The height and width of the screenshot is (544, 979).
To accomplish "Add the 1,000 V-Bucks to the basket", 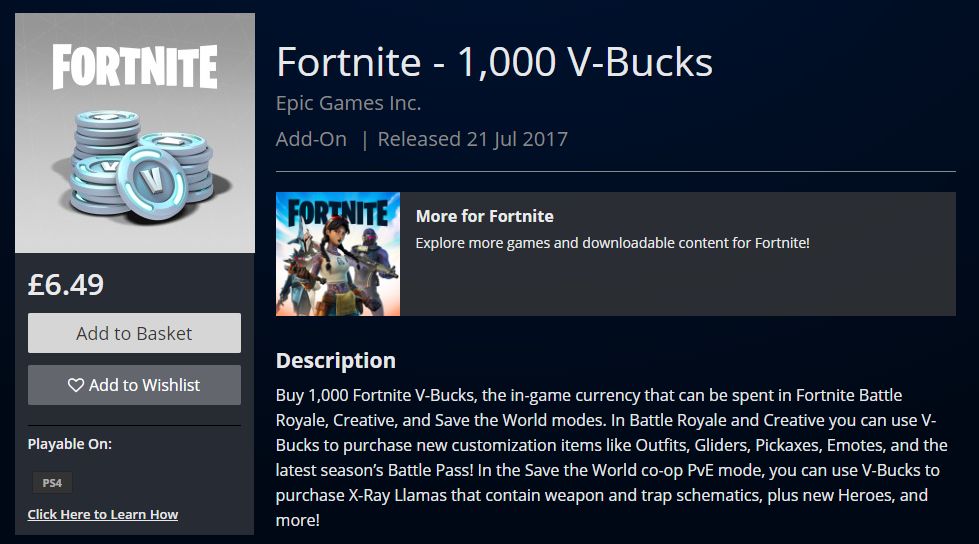I will 134,333.
